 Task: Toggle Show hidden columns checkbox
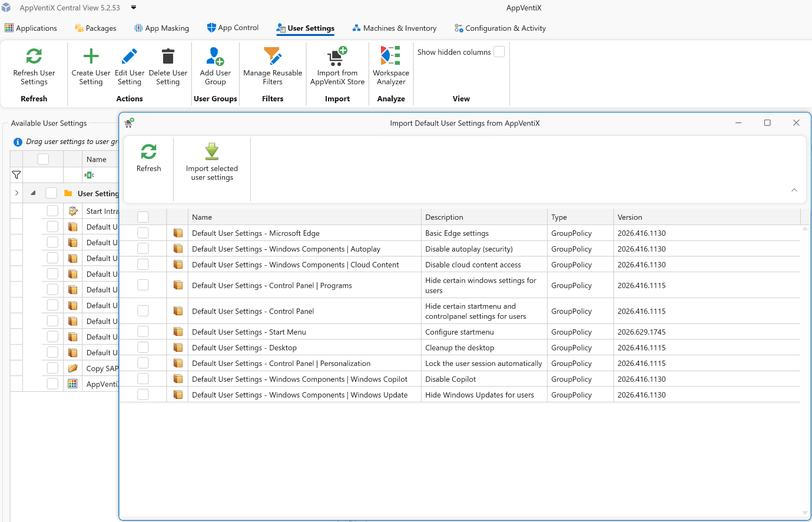pyautogui.click(x=499, y=52)
